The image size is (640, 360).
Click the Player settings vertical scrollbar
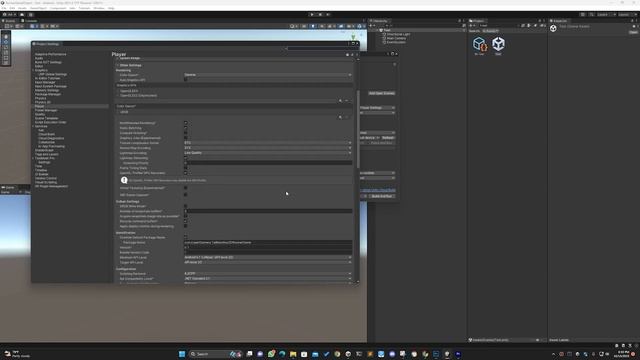click(x=358, y=129)
